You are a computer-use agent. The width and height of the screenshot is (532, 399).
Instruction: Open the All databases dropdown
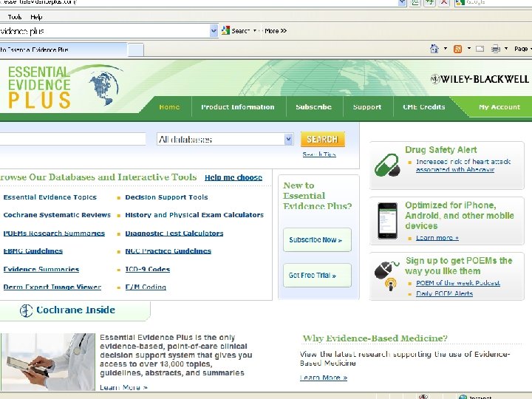tap(225, 139)
